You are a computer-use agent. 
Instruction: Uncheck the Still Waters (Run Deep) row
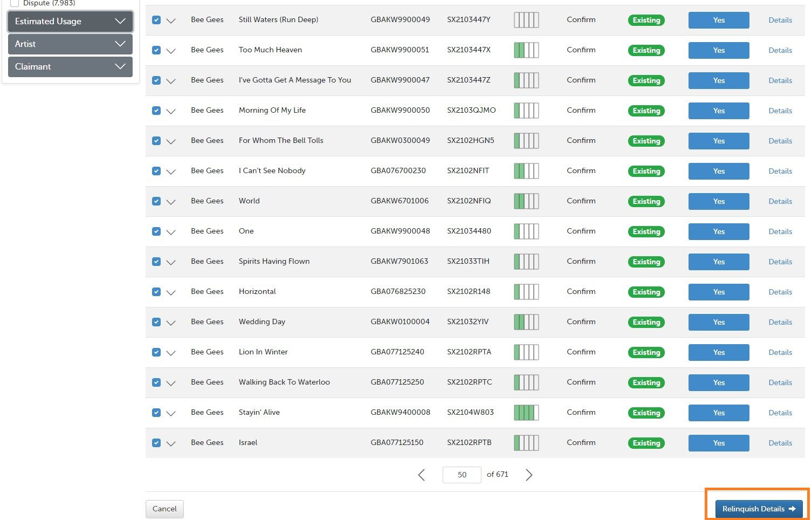tap(156, 20)
